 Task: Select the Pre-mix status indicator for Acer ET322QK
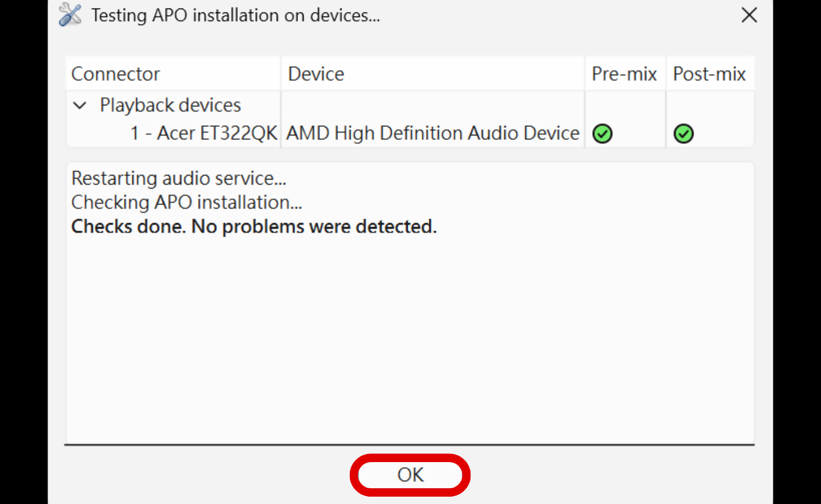pos(602,134)
